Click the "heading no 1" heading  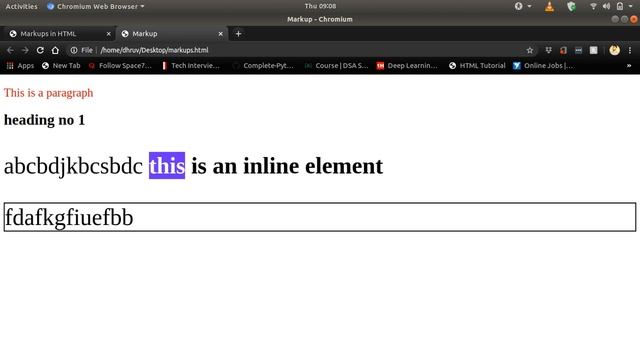click(44, 120)
